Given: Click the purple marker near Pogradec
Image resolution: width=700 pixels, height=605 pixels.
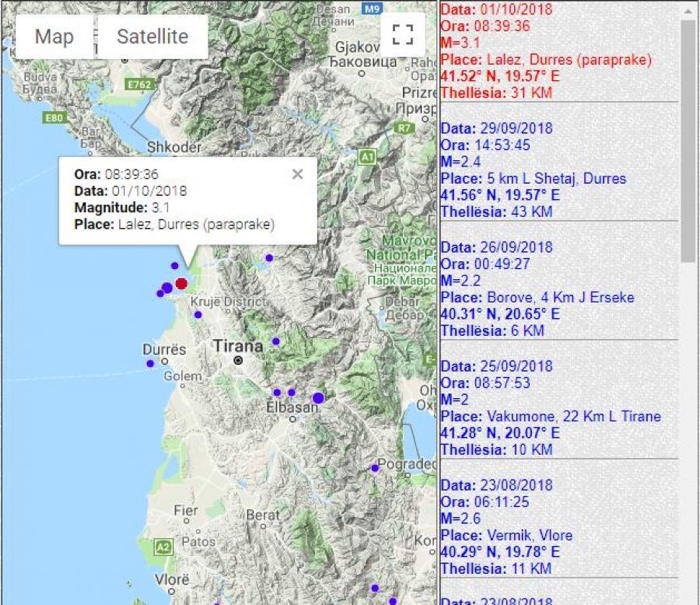Looking at the screenshot, I should point(375,468).
